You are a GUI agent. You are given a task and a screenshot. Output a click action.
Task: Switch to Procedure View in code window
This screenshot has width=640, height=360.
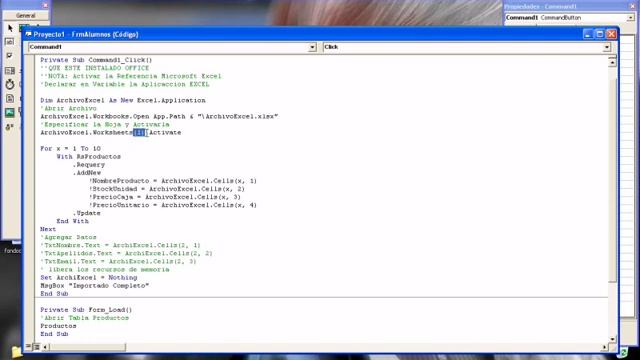28,347
